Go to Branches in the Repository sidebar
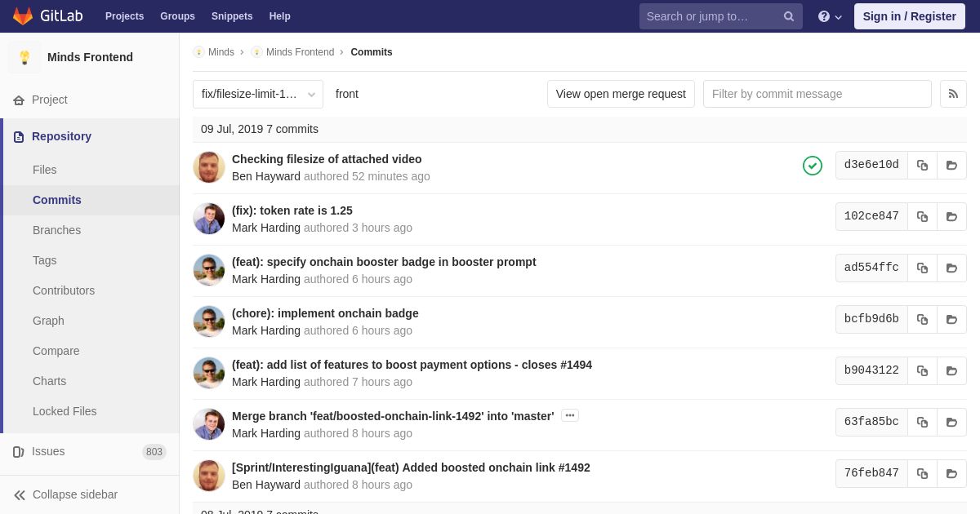 click(x=56, y=230)
